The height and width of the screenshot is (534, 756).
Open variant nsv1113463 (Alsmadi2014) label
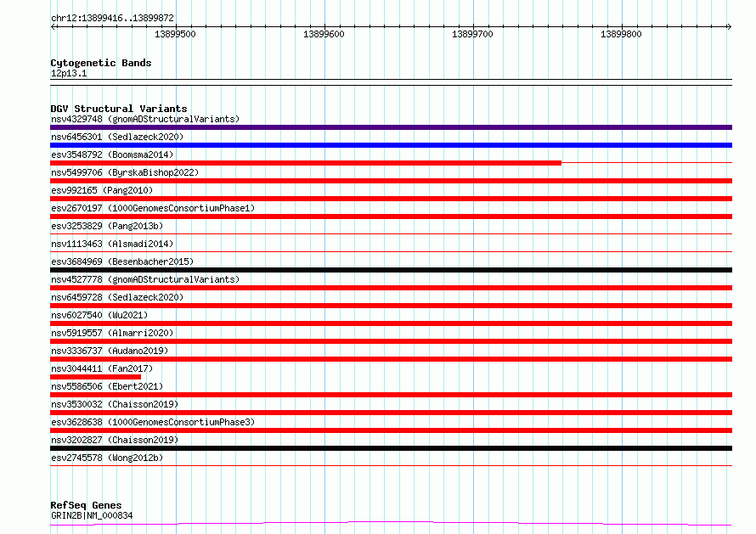(112, 244)
